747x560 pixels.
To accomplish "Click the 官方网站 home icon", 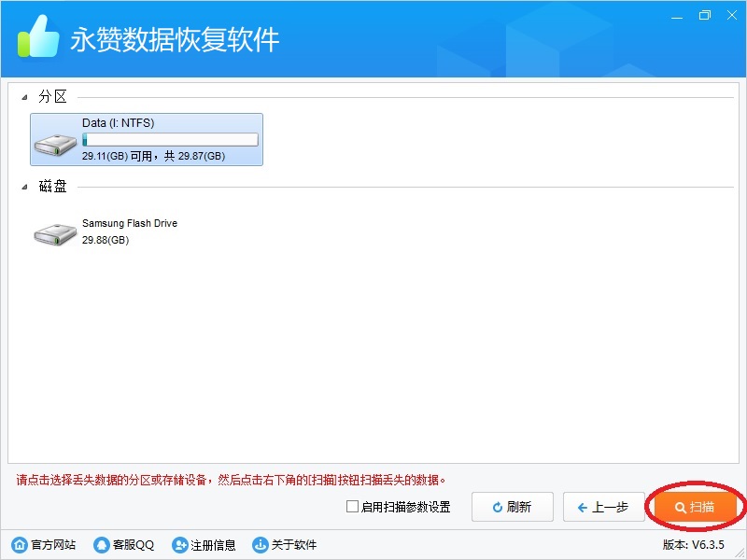I will (19, 545).
